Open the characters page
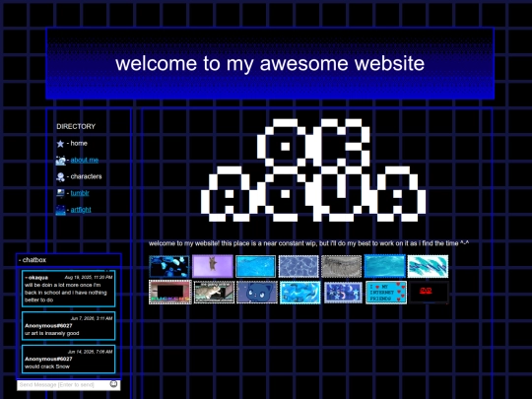Image resolution: width=532 pixels, height=399 pixels. pyautogui.click(x=86, y=176)
